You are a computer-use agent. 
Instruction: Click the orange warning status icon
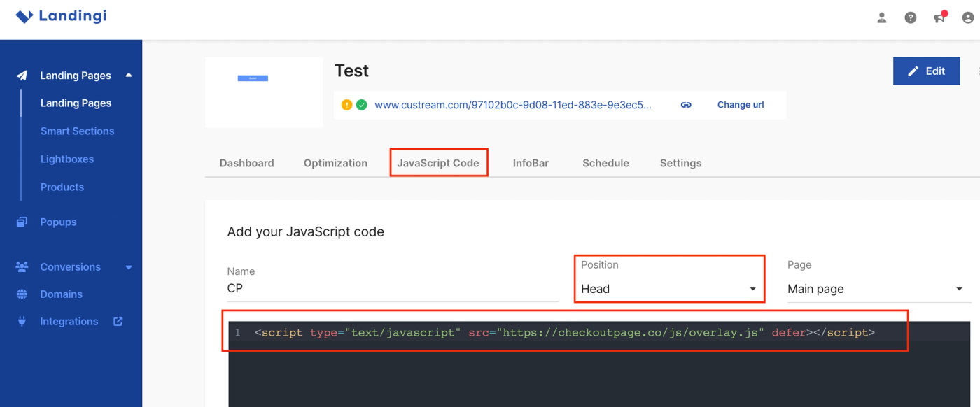(346, 105)
